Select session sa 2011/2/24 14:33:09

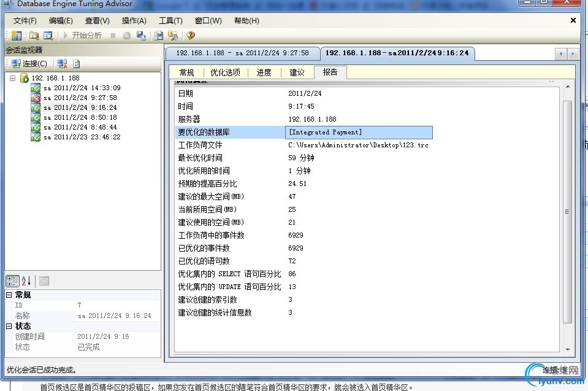point(82,88)
